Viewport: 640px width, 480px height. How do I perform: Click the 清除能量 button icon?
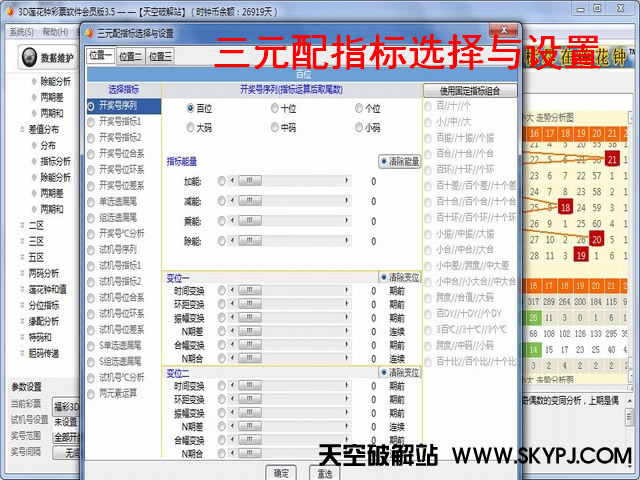point(384,161)
